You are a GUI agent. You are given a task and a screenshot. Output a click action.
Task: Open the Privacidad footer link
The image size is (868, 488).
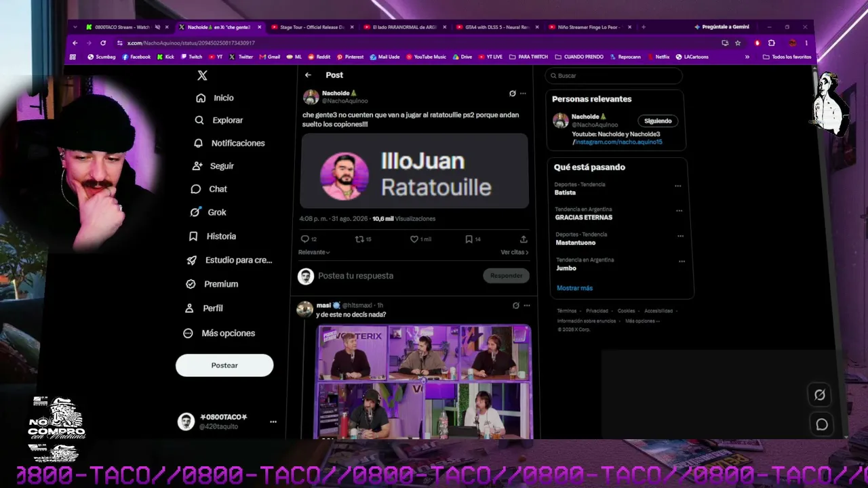pyautogui.click(x=597, y=311)
